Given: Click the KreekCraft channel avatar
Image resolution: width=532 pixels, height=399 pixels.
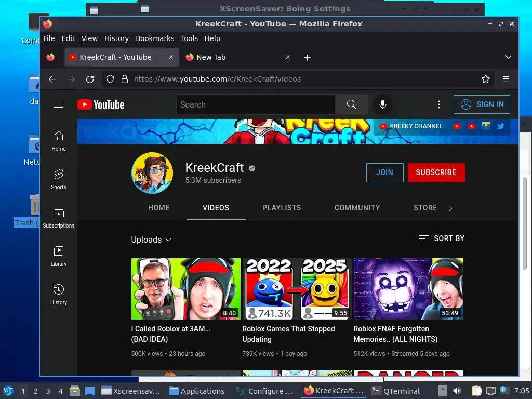Looking at the screenshot, I should (152, 172).
